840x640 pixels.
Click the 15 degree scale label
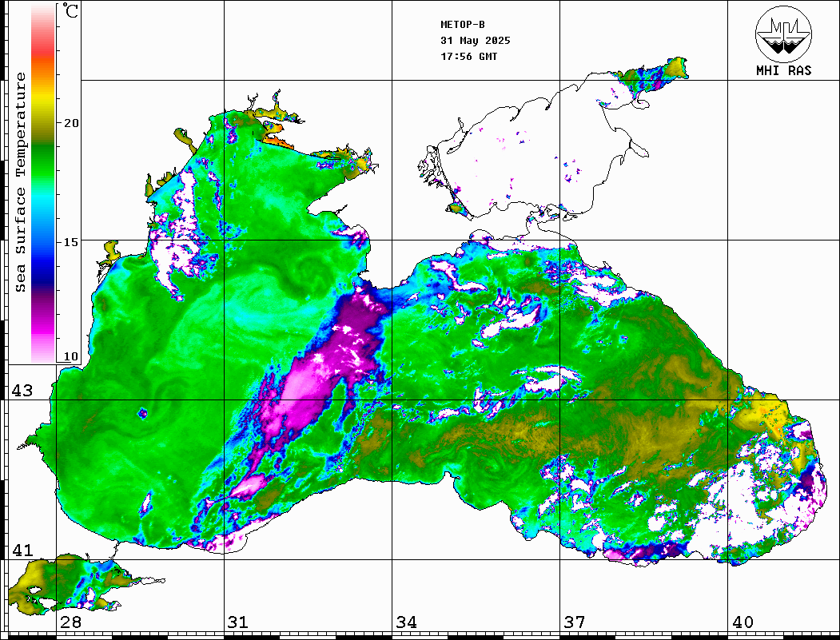pyautogui.click(x=70, y=242)
